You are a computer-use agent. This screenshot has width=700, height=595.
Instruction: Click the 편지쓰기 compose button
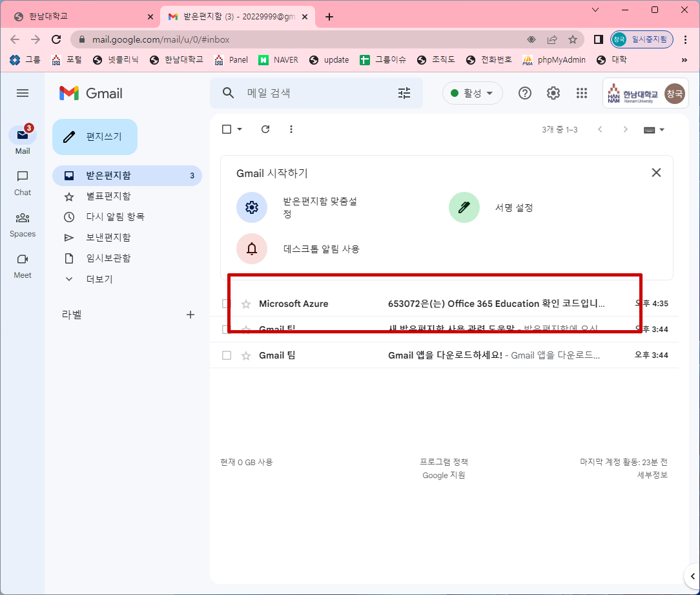[95, 137]
